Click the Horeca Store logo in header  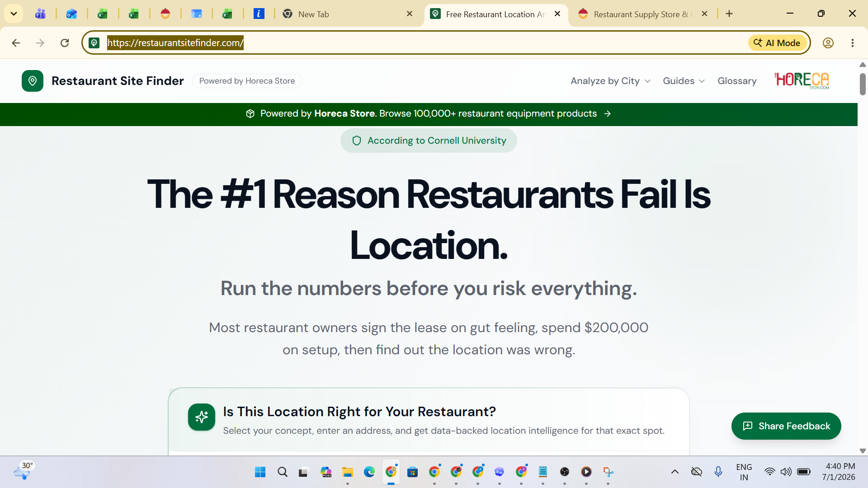[x=802, y=80]
